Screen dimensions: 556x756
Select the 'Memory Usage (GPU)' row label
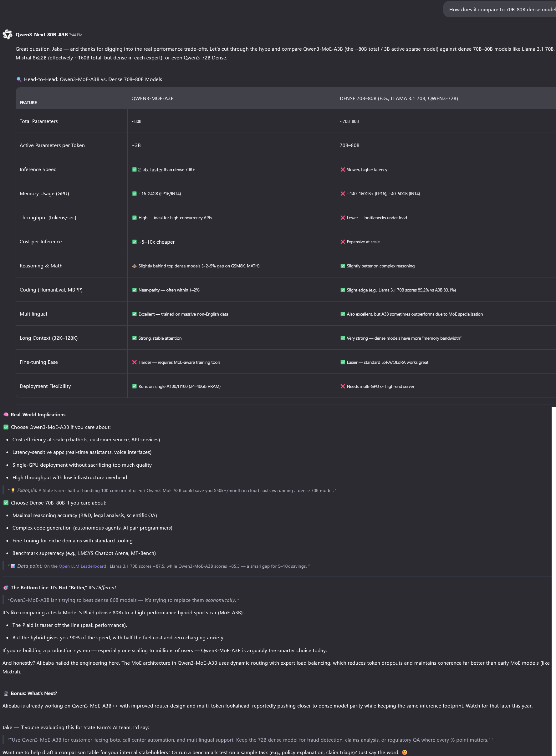[44, 194]
